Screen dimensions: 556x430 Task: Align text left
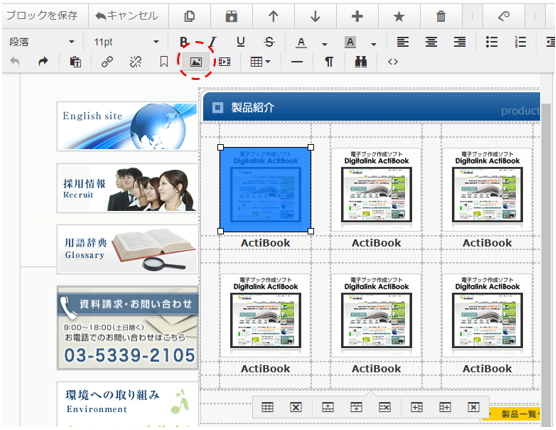tap(402, 42)
